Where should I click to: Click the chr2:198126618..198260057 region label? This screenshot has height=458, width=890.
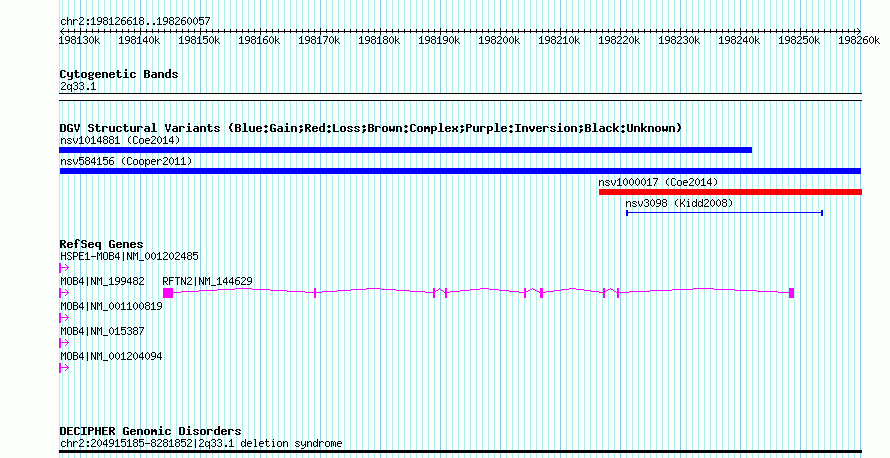135,21
